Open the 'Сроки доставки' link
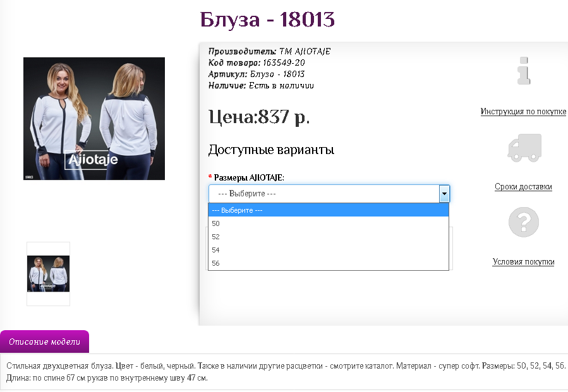The width and height of the screenshot is (568, 392). coord(523,187)
